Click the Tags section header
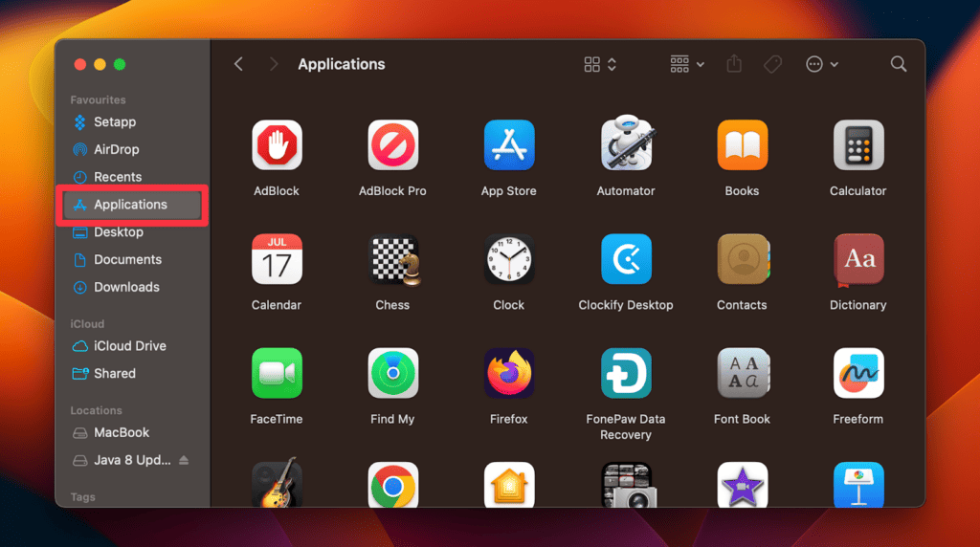Viewport: 980px width, 547px height. point(82,497)
